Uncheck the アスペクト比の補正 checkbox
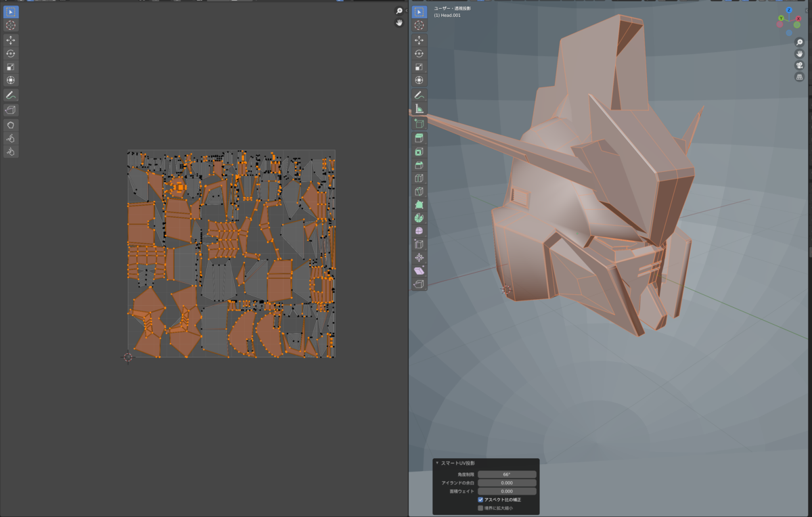 coord(480,499)
